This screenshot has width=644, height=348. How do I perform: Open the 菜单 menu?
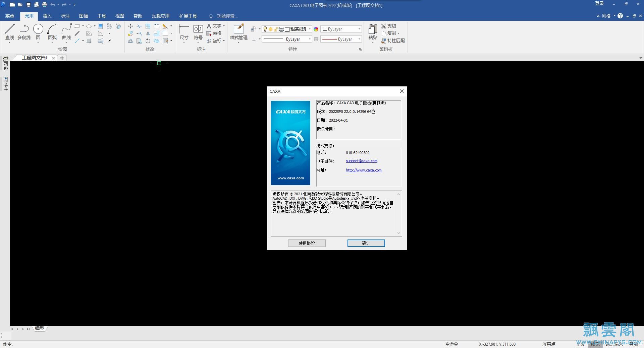click(x=10, y=16)
